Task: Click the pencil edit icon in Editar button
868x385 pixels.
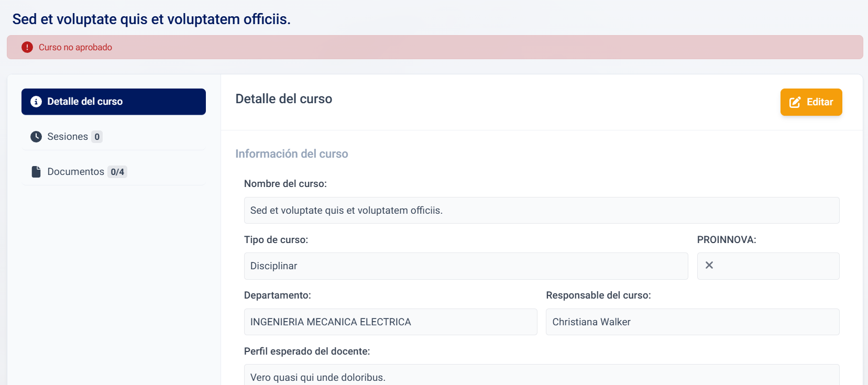Action: (795, 102)
